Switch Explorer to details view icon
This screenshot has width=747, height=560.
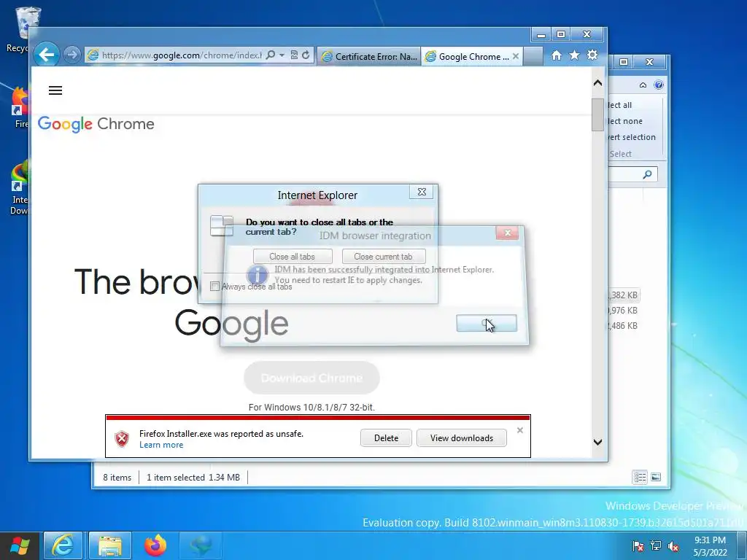click(640, 477)
